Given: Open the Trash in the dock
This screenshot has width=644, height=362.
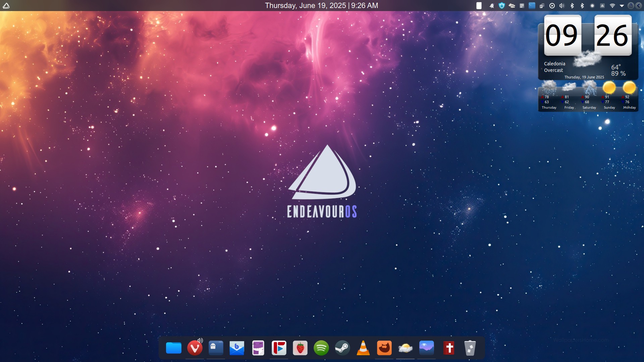Looking at the screenshot, I should coord(470,348).
